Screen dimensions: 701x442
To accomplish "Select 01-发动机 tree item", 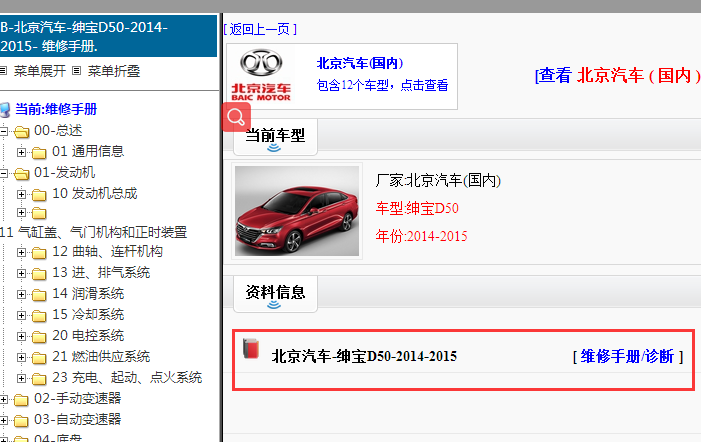I will 64,173.
